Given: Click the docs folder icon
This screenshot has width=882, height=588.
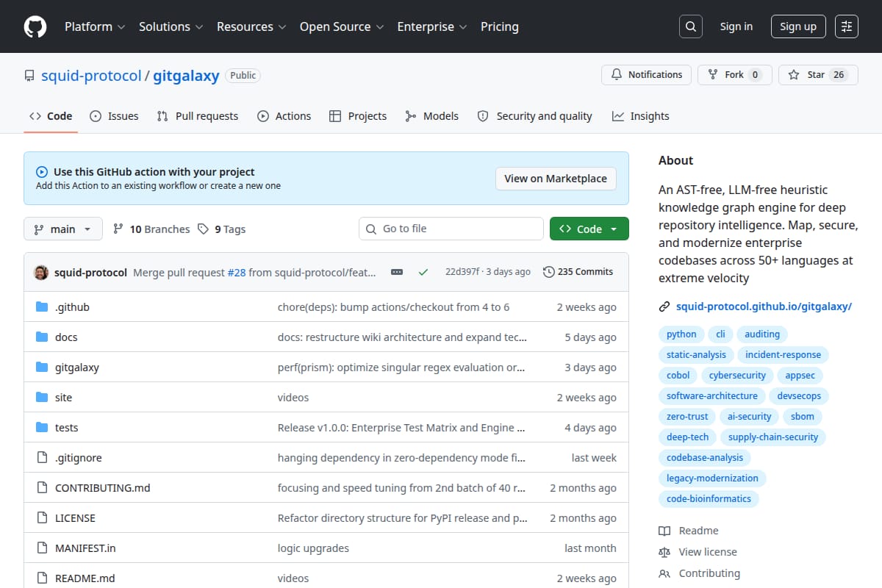Looking at the screenshot, I should tap(42, 337).
